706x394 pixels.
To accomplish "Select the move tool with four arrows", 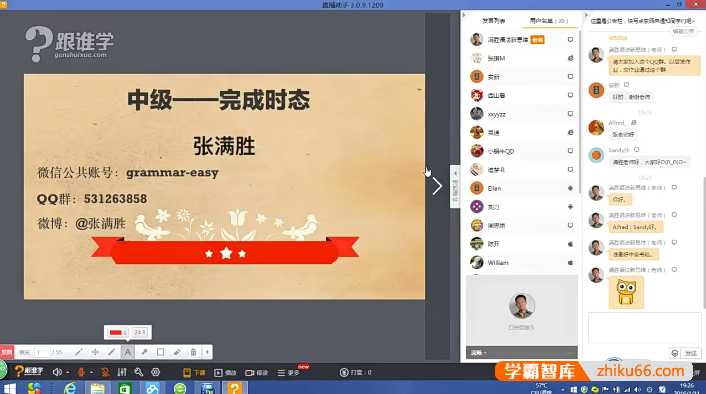I will click(x=95, y=352).
